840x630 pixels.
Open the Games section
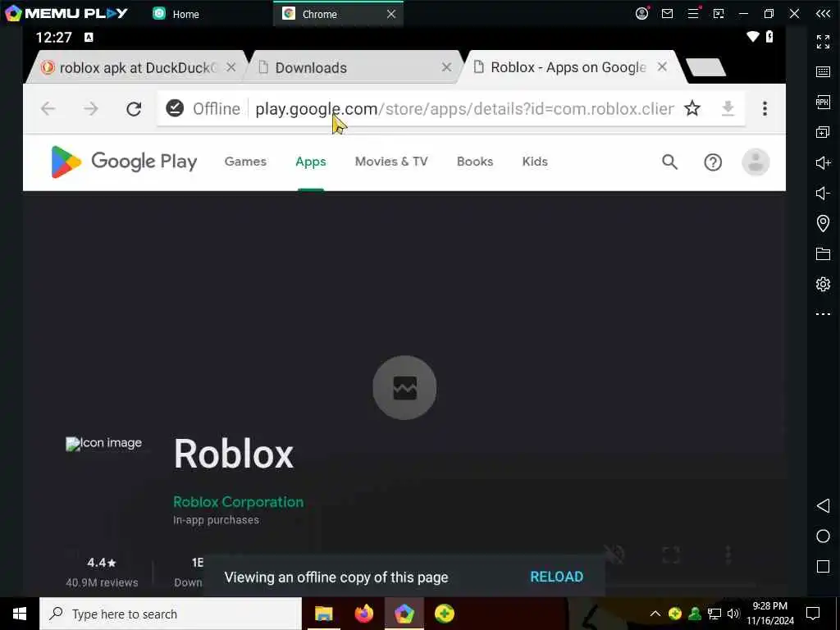(245, 162)
